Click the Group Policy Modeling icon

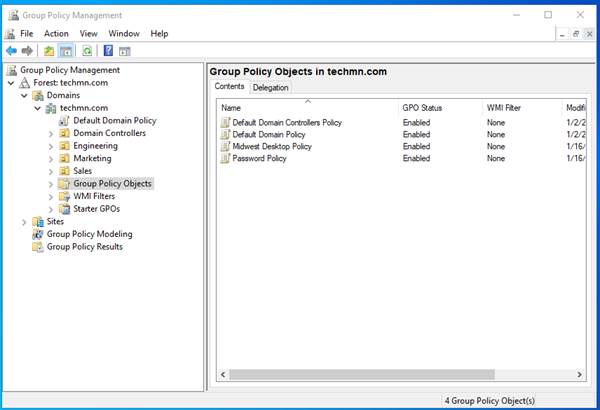pyautogui.click(x=38, y=234)
